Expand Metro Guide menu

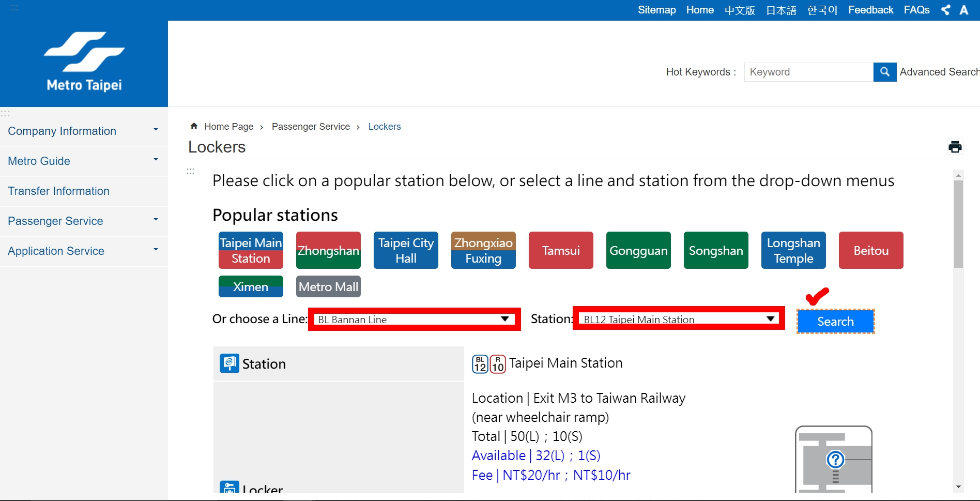84,161
